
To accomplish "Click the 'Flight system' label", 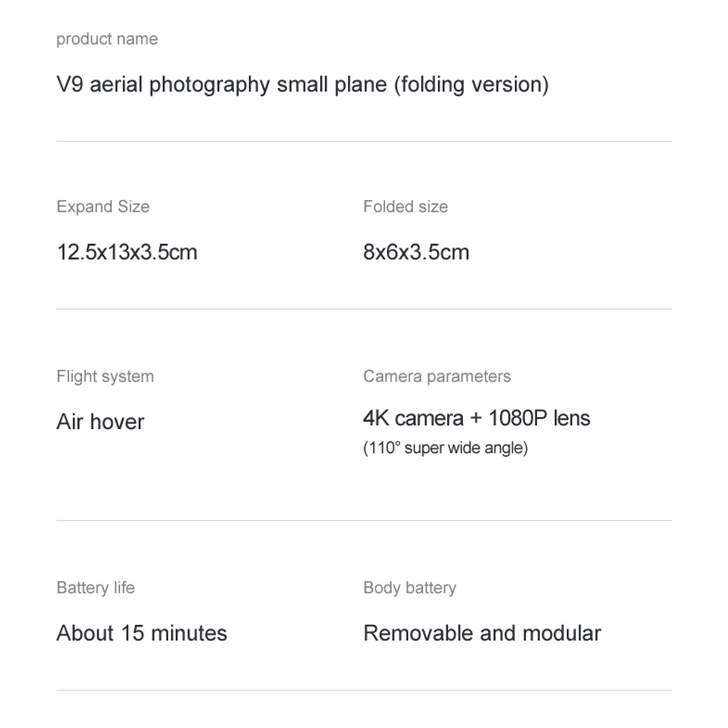I will click(105, 376).
